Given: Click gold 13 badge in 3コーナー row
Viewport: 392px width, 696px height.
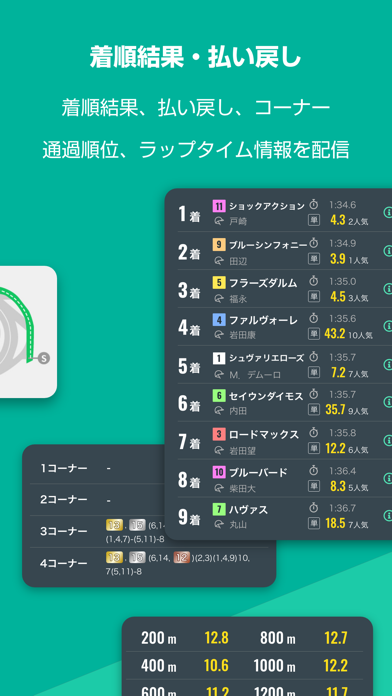Looking at the screenshot, I should (x=114, y=526).
